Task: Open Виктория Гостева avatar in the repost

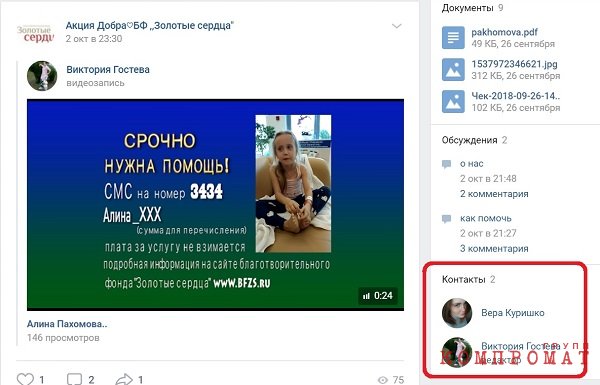Action: click(x=42, y=76)
